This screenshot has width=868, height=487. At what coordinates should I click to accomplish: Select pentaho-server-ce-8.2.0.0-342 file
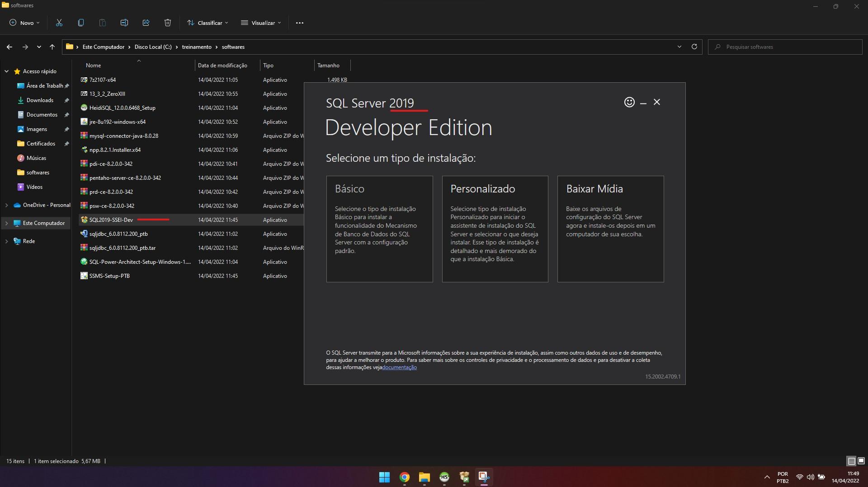[x=125, y=178]
